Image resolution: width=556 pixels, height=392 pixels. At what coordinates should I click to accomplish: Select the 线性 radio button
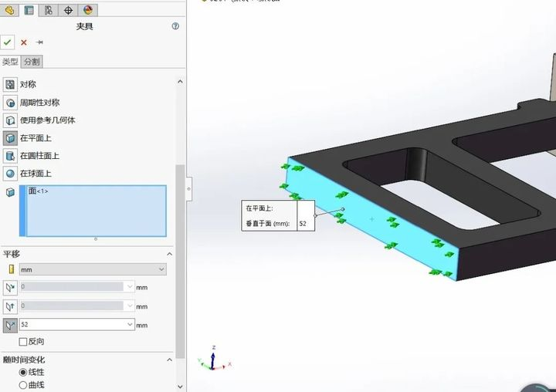pyautogui.click(x=23, y=372)
